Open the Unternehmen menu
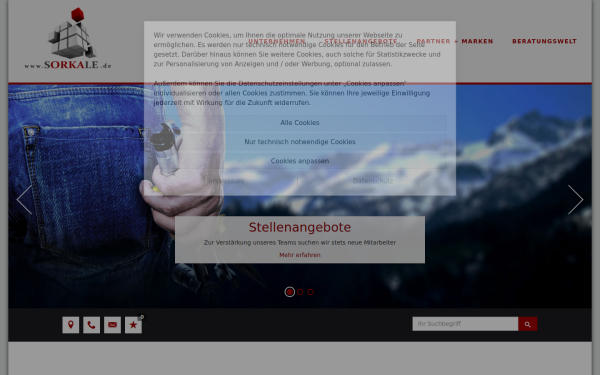 [277, 41]
